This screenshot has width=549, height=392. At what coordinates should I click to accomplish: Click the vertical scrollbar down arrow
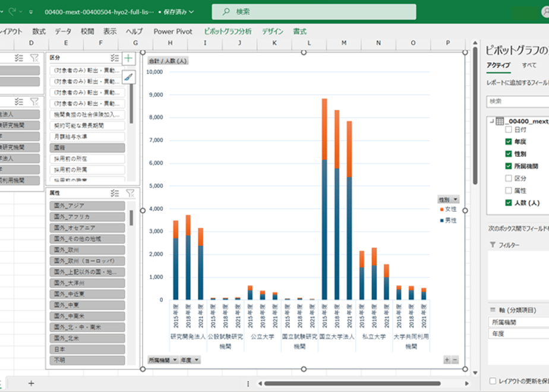pyautogui.click(x=475, y=373)
